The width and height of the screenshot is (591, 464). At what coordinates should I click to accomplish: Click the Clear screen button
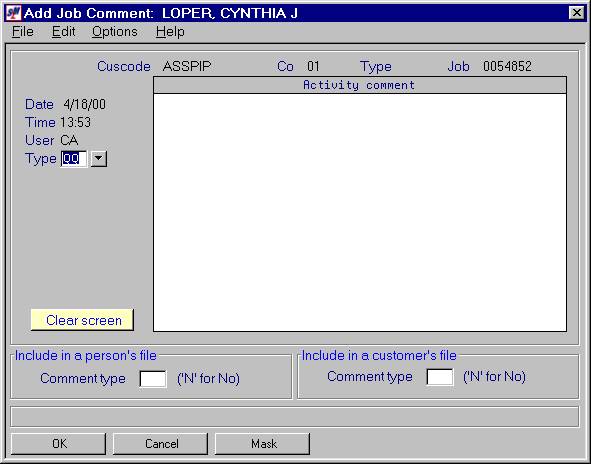(82, 320)
